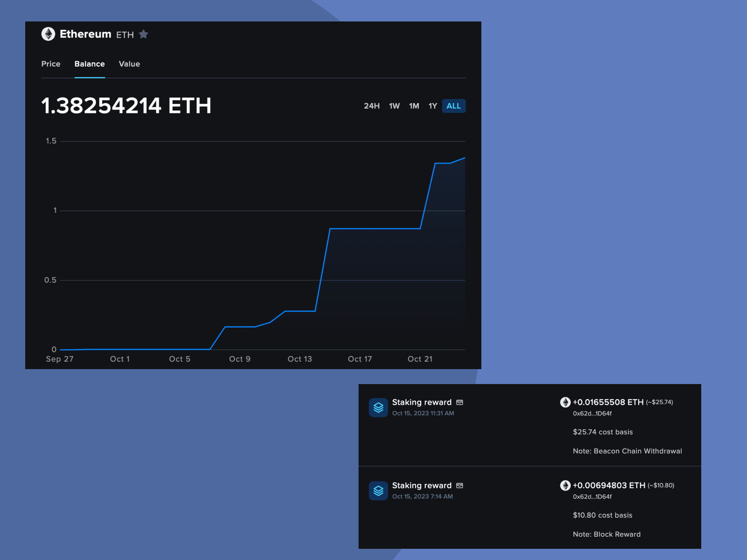747x560 pixels.
Task: Open the Price tab
Action: tap(51, 64)
